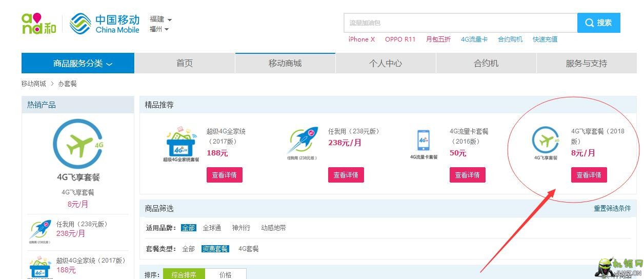644x279 pixels.
Task: Expand the 福州 city dropdown
Action: [159, 29]
